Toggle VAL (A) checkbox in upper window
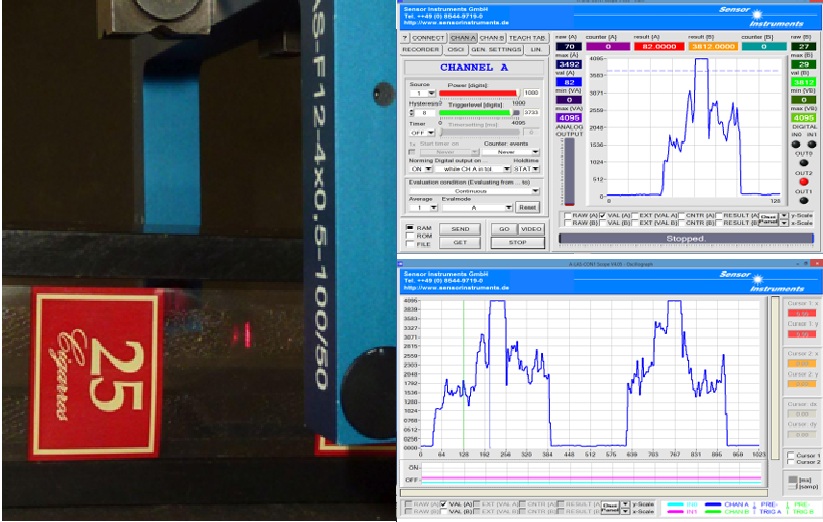The width and height of the screenshot is (823, 522). [603, 216]
